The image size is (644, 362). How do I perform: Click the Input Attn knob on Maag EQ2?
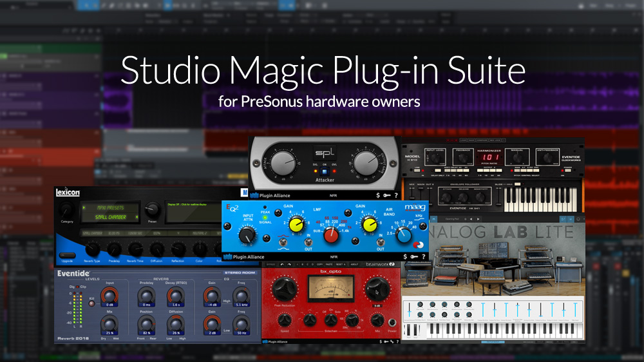click(247, 236)
